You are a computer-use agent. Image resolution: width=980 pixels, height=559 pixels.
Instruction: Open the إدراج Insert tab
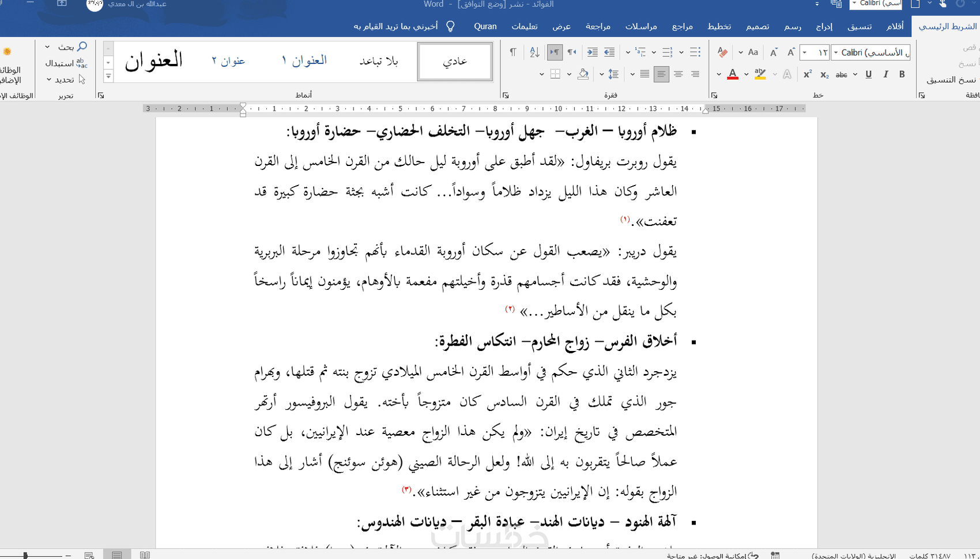[x=824, y=27]
